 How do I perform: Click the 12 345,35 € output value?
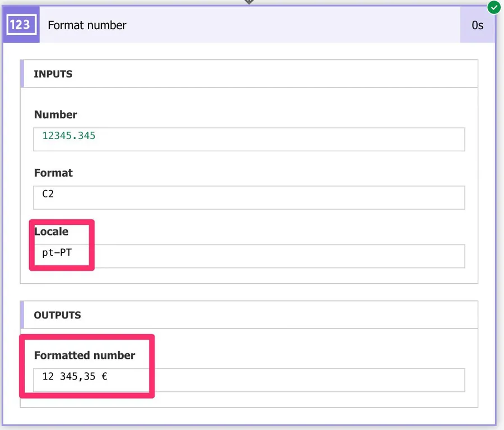[x=74, y=376]
